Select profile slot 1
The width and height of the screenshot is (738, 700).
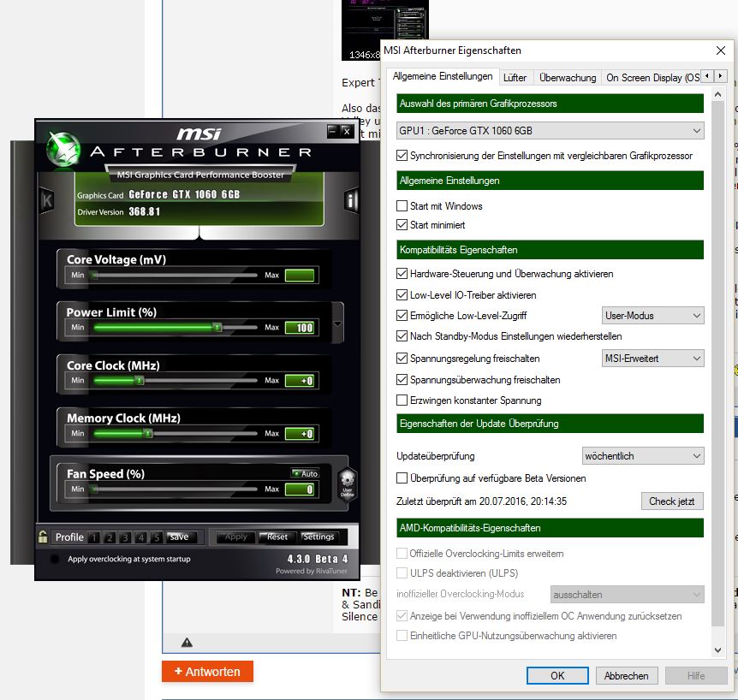click(x=93, y=537)
